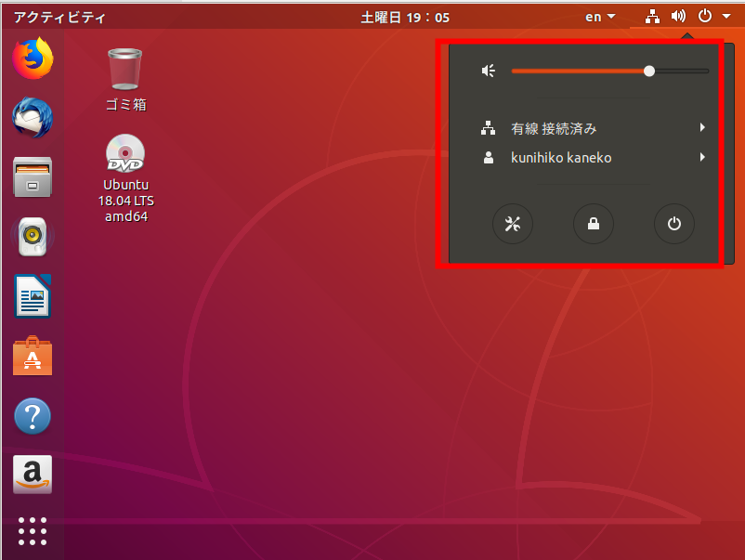Click the wired network icon in menu
The height and width of the screenshot is (560, 745).
point(488,128)
